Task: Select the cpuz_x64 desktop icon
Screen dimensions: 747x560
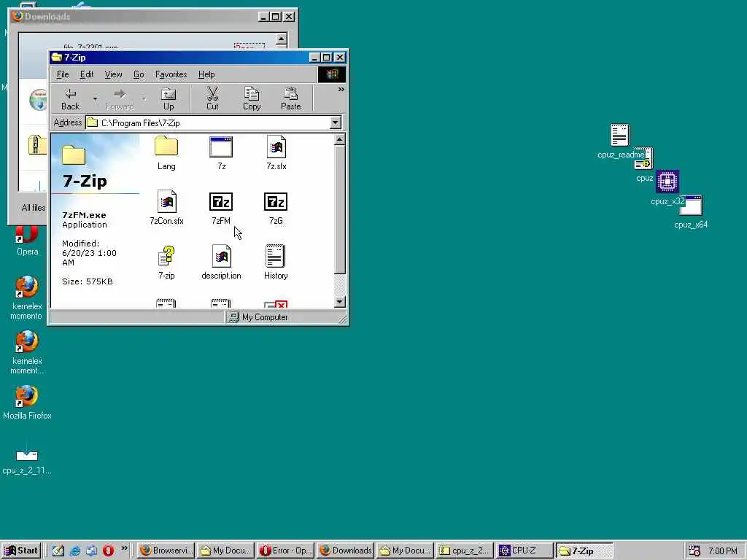Action: (x=691, y=211)
